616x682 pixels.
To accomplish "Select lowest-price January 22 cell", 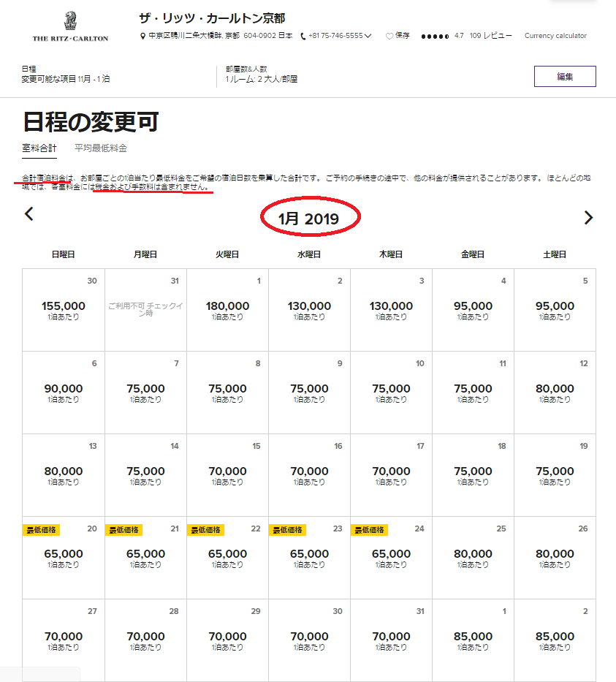I will pyautogui.click(x=227, y=558).
